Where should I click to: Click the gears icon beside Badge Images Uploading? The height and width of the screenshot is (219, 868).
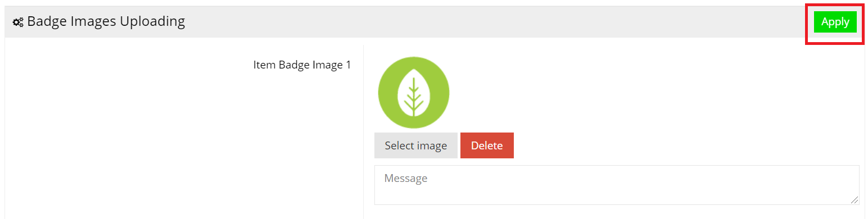tap(18, 22)
